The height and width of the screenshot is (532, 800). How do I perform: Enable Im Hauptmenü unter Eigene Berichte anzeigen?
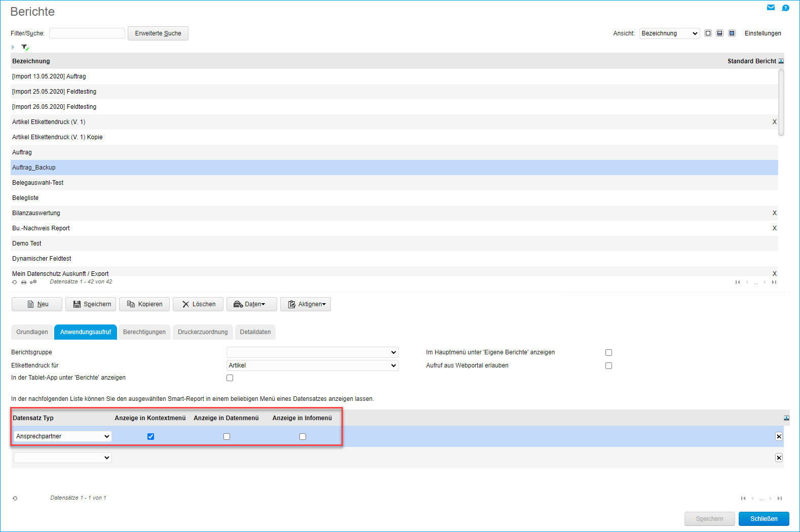608,352
